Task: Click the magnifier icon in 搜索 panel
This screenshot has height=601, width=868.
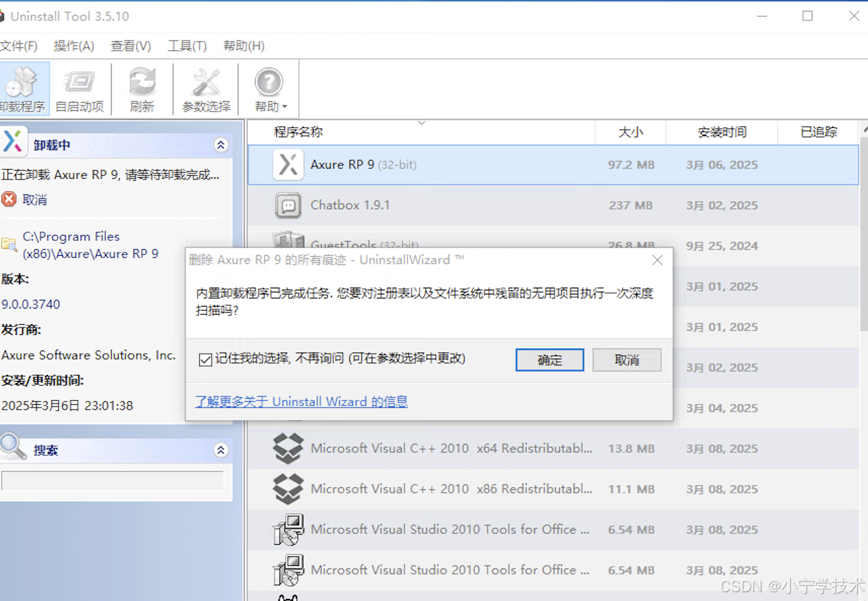Action: tap(14, 447)
